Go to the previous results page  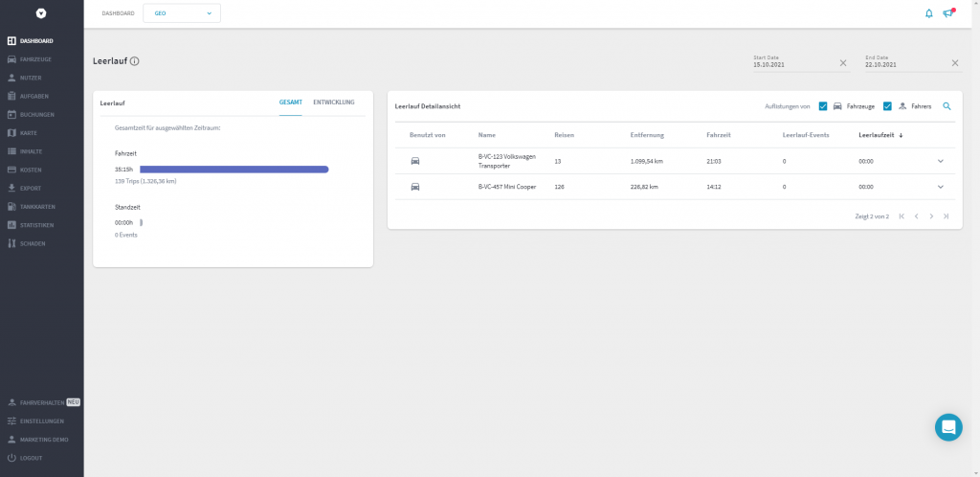pyautogui.click(x=916, y=216)
